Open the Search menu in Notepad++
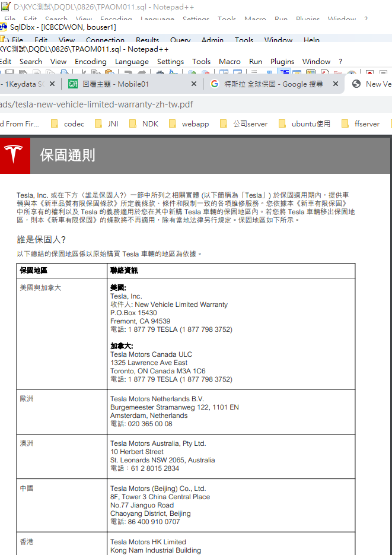 (x=31, y=62)
